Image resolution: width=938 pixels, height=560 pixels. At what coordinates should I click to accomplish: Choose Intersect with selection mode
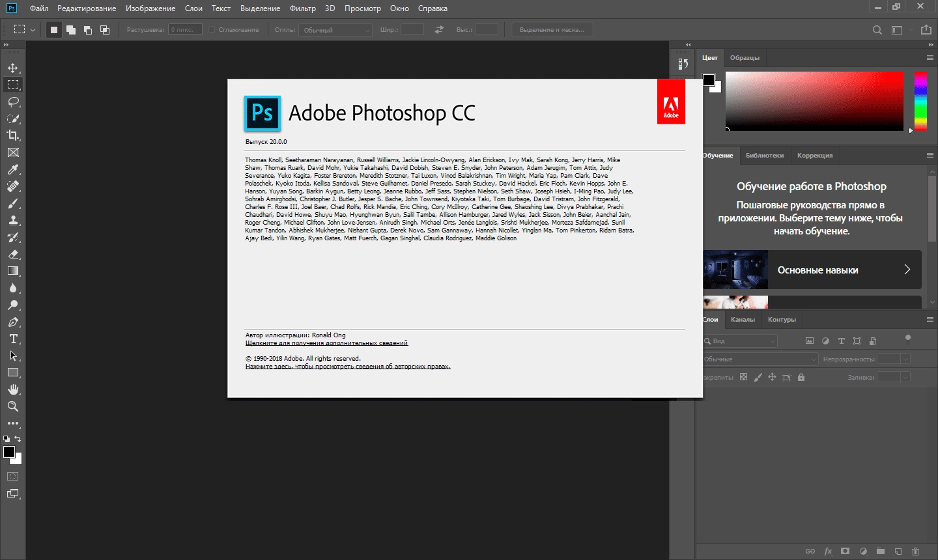105,30
